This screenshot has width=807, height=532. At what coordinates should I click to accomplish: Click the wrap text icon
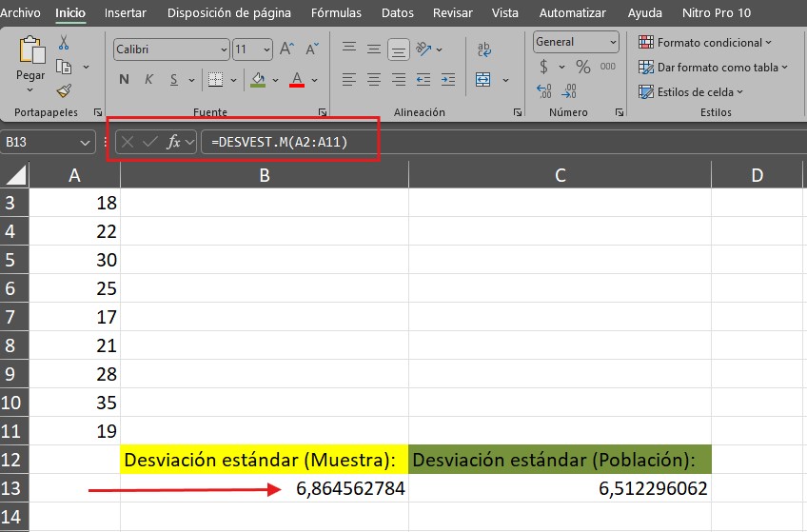[x=484, y=49]
